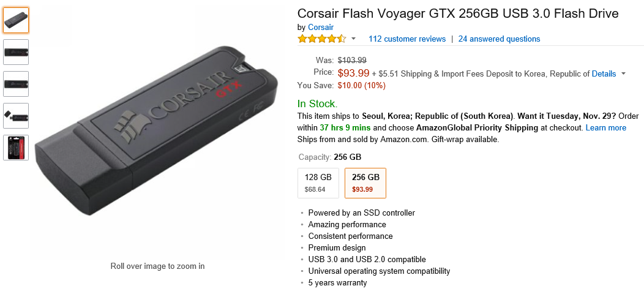Click the $93.99 price text
644x294 pixels.
(353, 73)
